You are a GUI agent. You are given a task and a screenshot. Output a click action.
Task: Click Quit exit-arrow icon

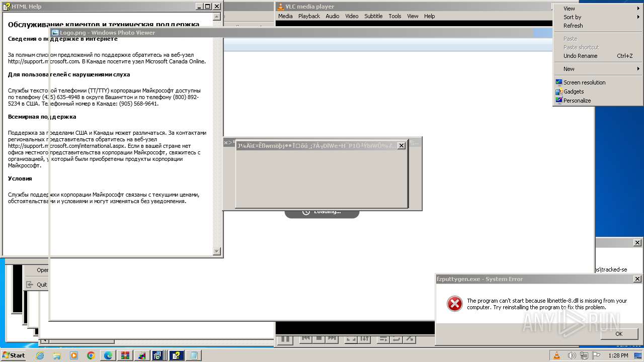pyautogui.click(x=30, y=285)
